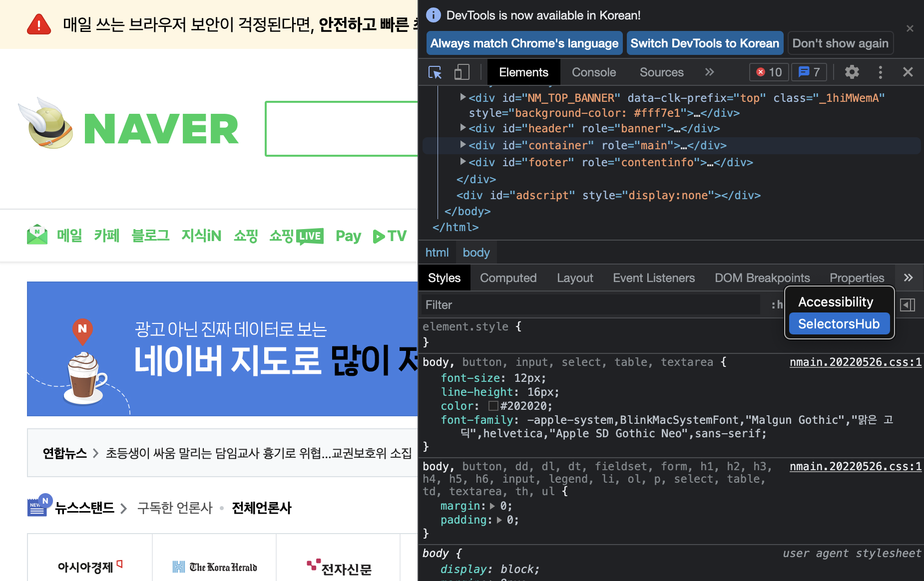924x581 pixels.
Task: Click the red error count badge
Action: tap(769, 72)
